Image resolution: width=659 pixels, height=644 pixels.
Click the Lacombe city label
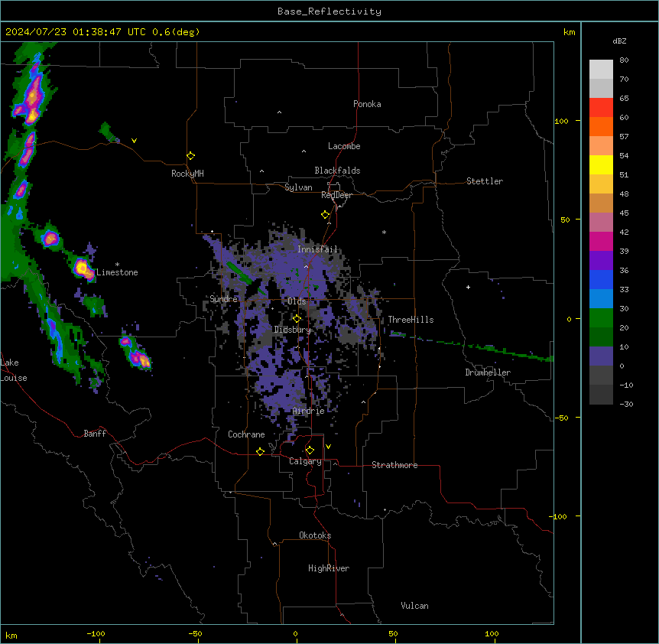344,146
